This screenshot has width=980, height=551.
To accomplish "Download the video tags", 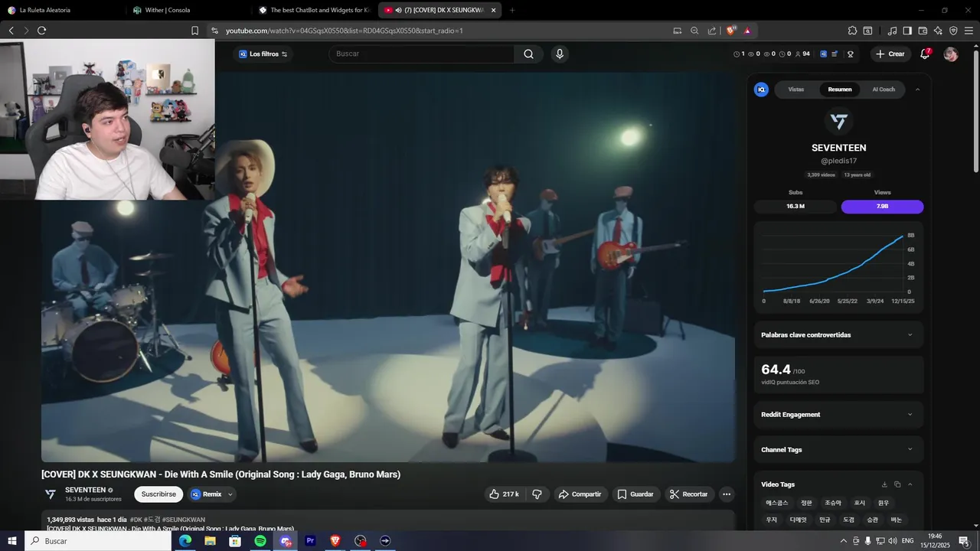I will tap(884, 484).
